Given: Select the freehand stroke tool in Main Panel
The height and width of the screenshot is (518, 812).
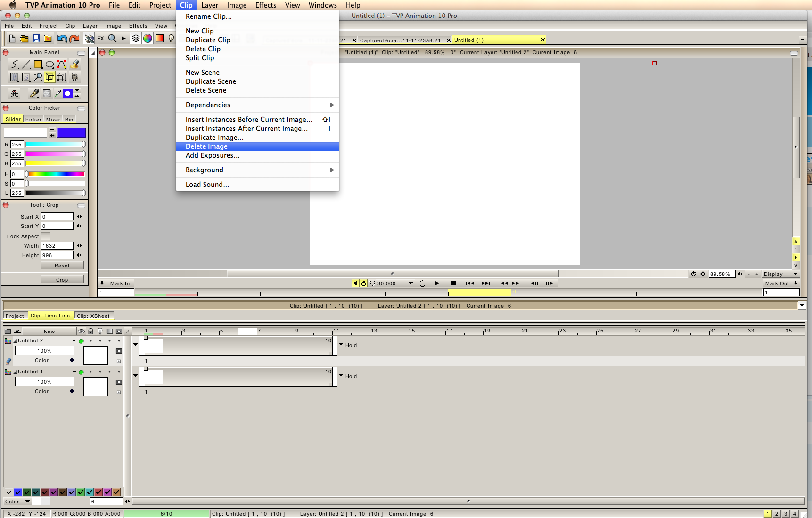Looking at the screenshot, I should coord(15,65).
